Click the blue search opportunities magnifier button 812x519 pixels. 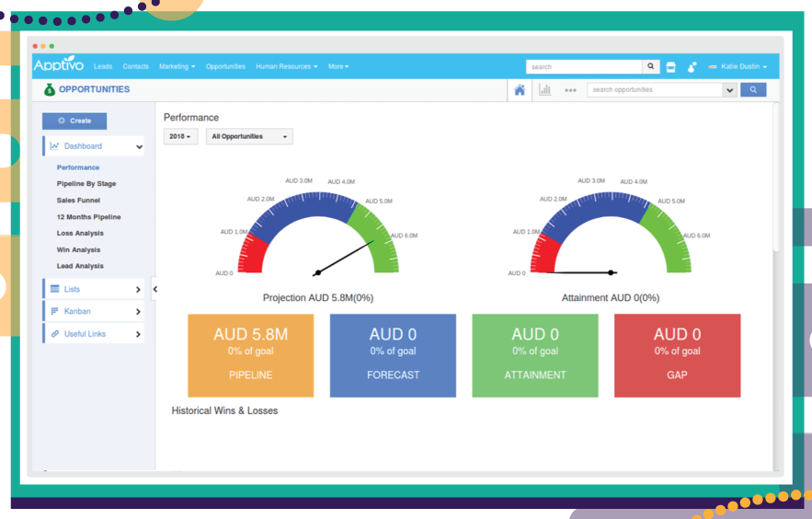pyautogui.click(x=753, y=89)
